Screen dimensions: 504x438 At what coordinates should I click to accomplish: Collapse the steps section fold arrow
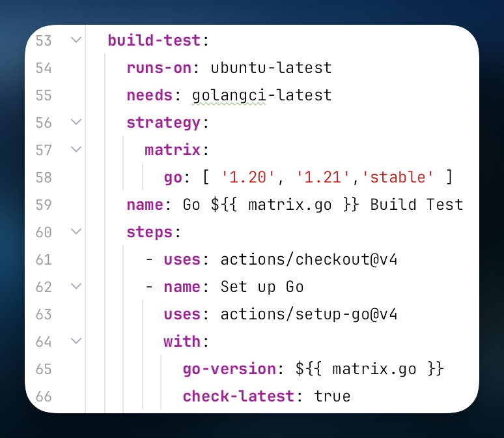point(76,232)
